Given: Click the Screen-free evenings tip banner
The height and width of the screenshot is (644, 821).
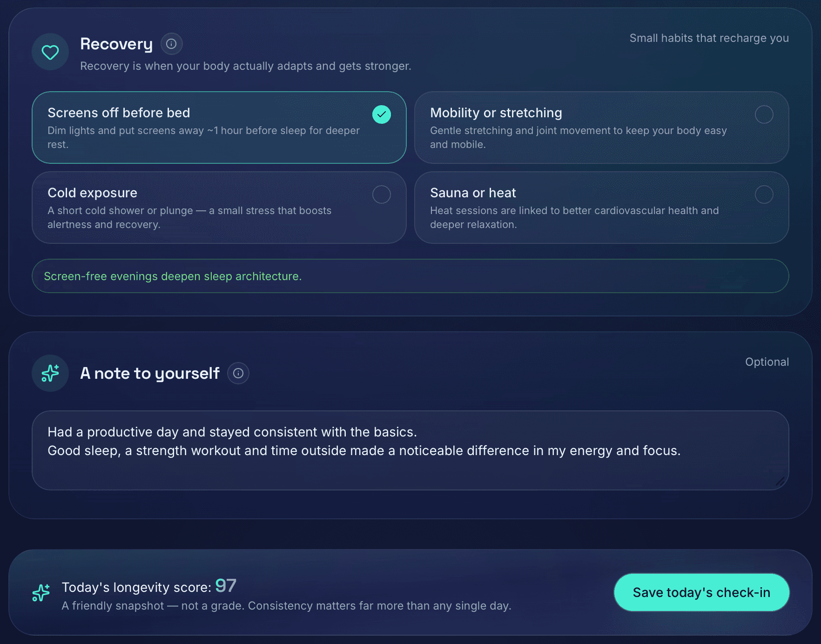Looking at the screenshot, I should 410,276.
